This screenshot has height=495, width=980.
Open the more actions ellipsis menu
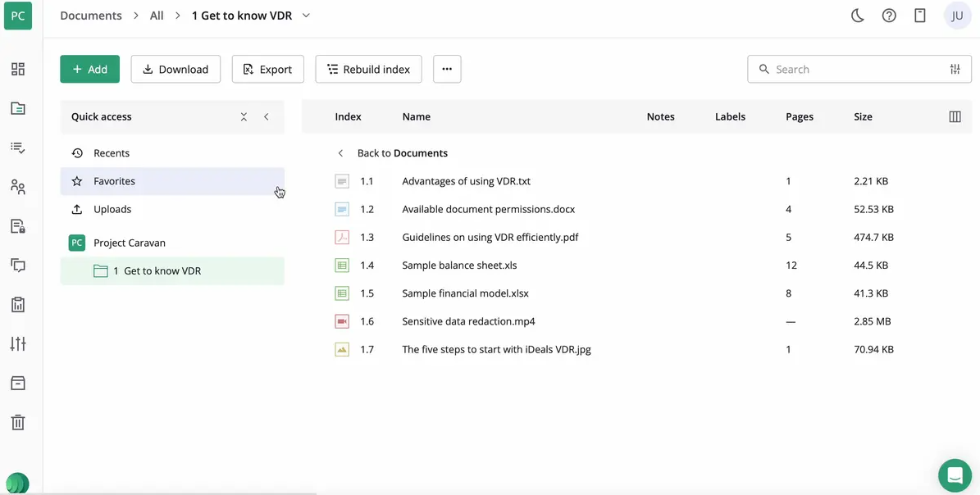[447, 69]
